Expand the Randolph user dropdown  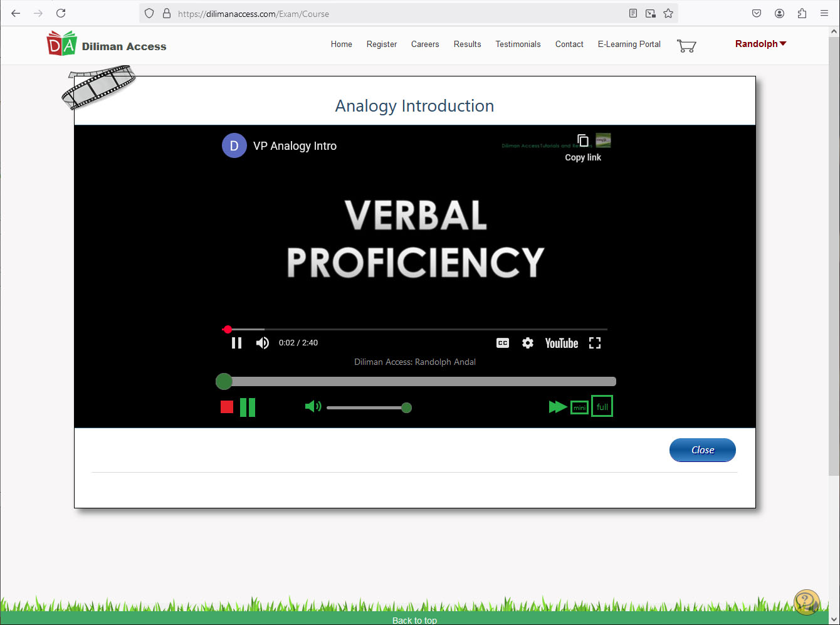pos(760,44)
